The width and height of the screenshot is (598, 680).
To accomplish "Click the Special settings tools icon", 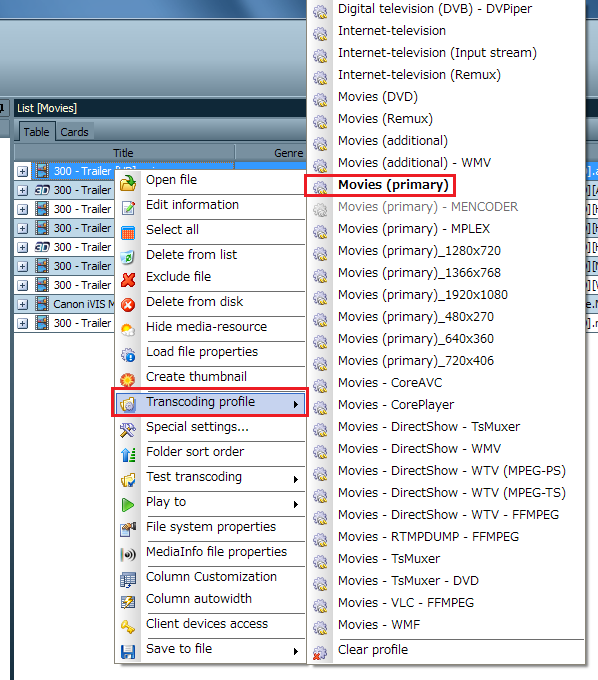I will (x=128, y=430).
